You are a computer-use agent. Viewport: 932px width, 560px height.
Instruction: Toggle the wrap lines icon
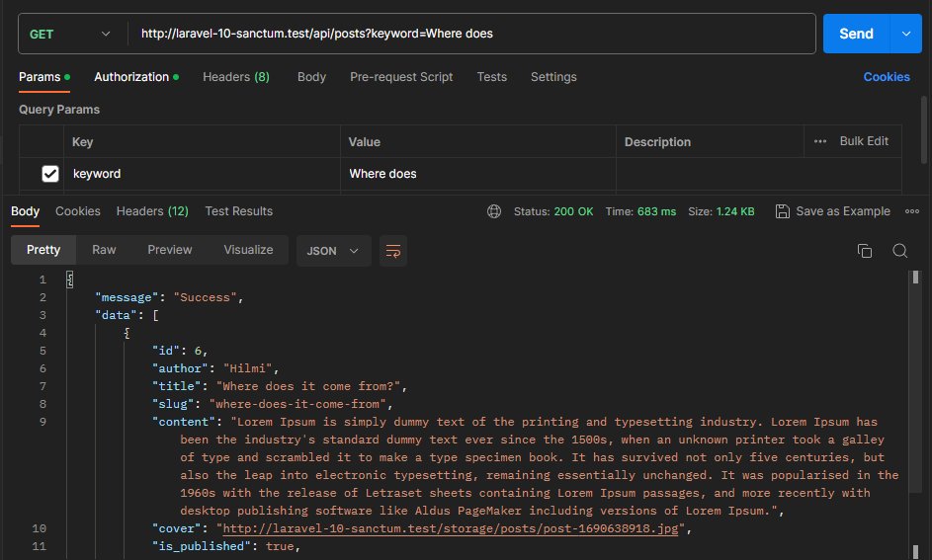(393, 251)
